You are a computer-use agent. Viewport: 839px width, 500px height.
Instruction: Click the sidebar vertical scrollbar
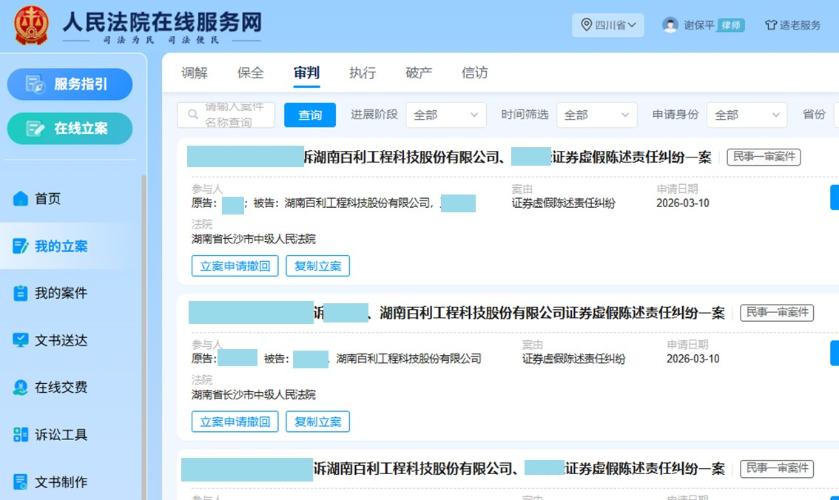(x=143, y=337)
